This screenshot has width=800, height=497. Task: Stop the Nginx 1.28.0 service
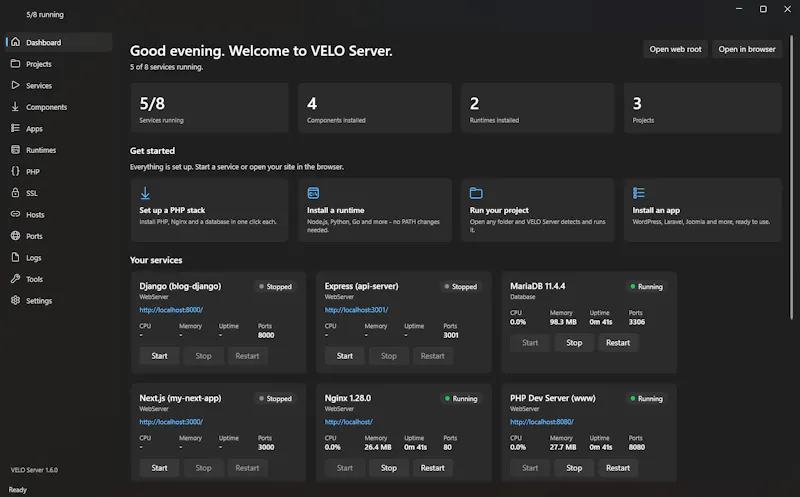[x=388, y=467]
